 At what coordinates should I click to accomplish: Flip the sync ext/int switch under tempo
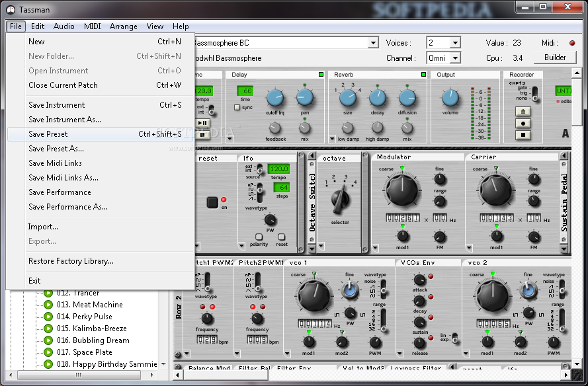[x=211, y=110]
